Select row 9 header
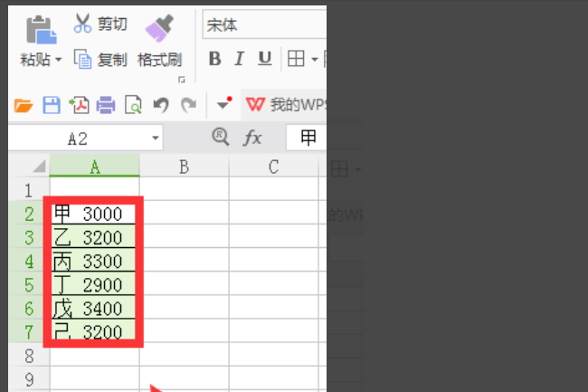 pos(29,379)
